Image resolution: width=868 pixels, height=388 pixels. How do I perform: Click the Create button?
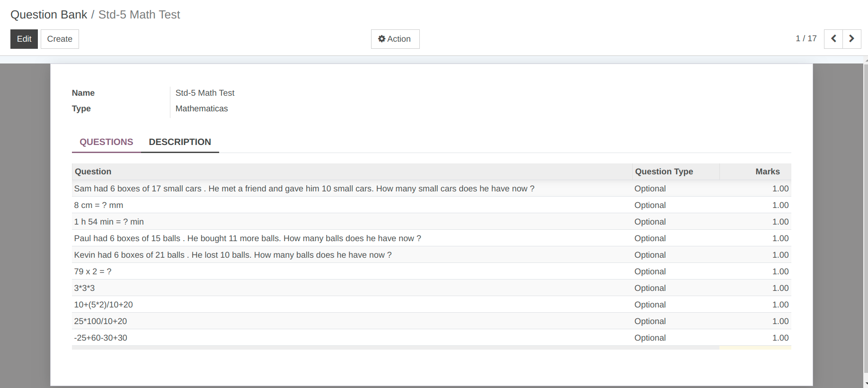(60, 39)
